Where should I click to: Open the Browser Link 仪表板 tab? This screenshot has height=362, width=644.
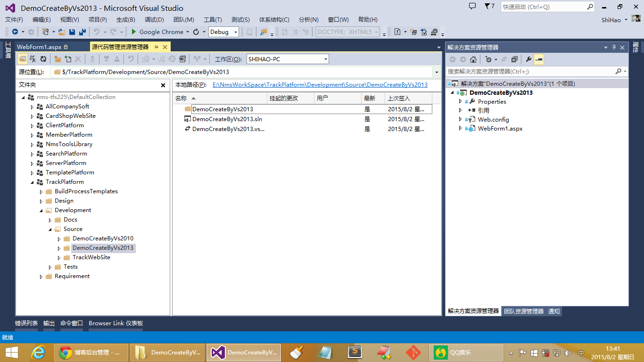[x=116, y=323]
